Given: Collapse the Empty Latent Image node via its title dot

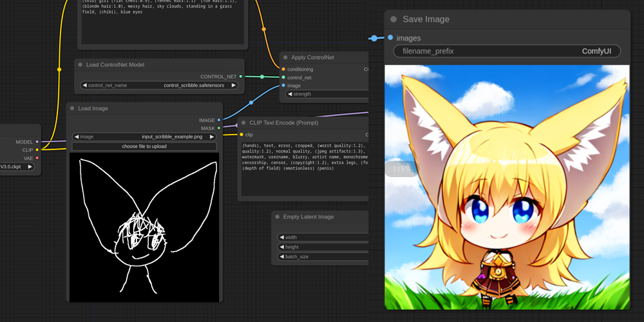Looking at the screenshot, I should coord(277,217).
